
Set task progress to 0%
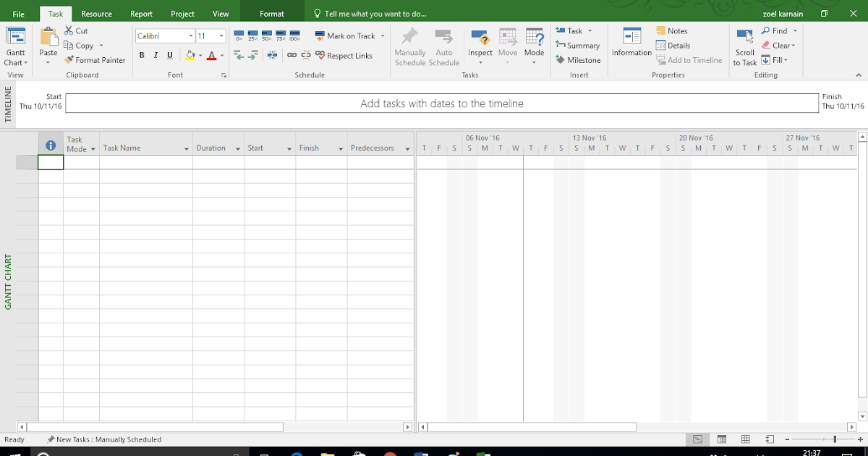239,35
